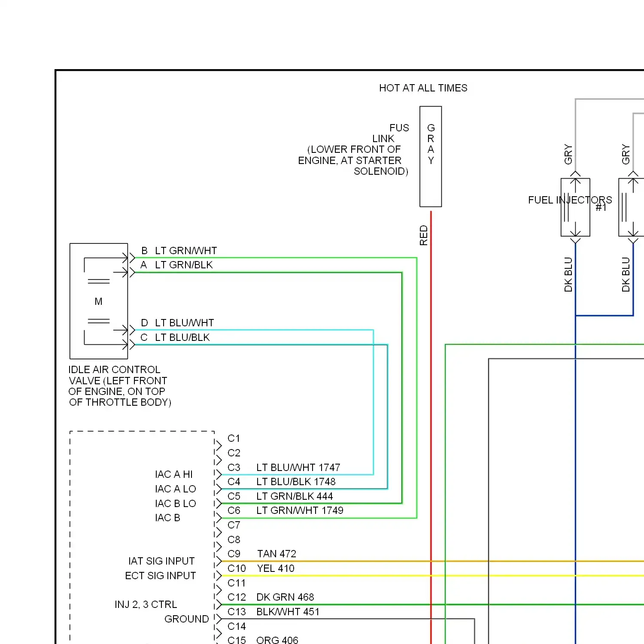Screen dimensions: 644x644
Task: Click the 'TAN 472' wire label
Action: 276,554
